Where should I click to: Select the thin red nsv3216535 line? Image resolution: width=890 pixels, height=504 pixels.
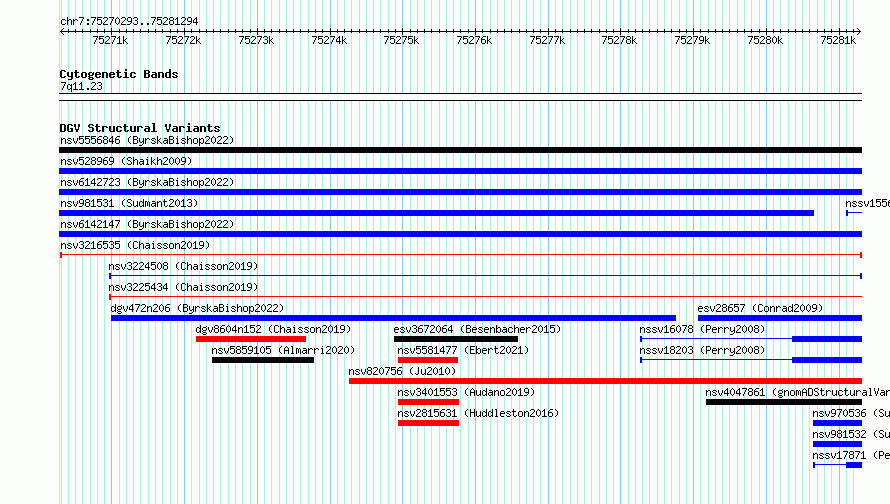coord(461,255)
